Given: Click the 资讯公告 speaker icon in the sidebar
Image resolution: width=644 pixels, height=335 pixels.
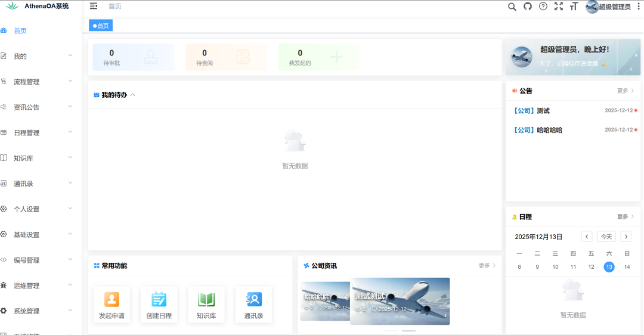Looking at the screenshot, I should (x=4, y=107).
